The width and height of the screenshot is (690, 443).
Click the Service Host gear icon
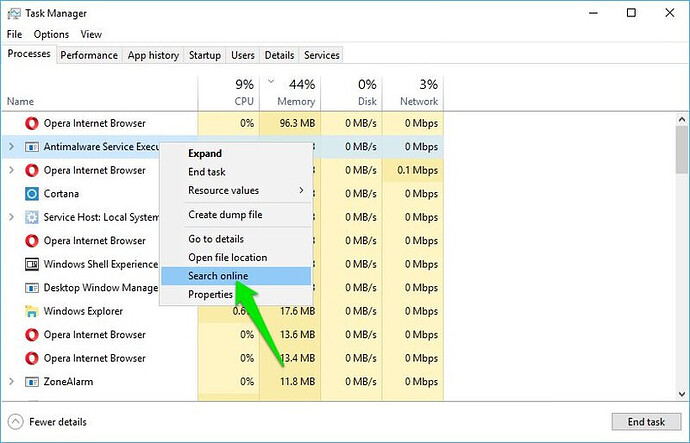pos(32,217)
